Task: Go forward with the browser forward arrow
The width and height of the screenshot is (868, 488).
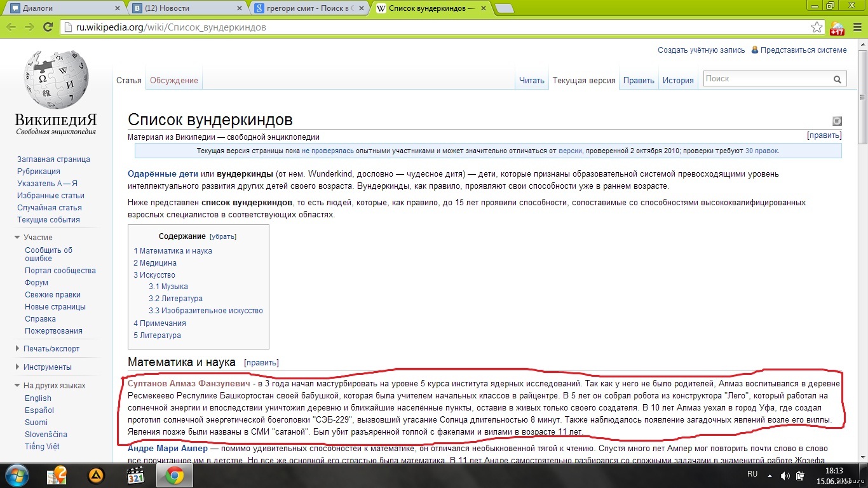Action: [29, 27]
